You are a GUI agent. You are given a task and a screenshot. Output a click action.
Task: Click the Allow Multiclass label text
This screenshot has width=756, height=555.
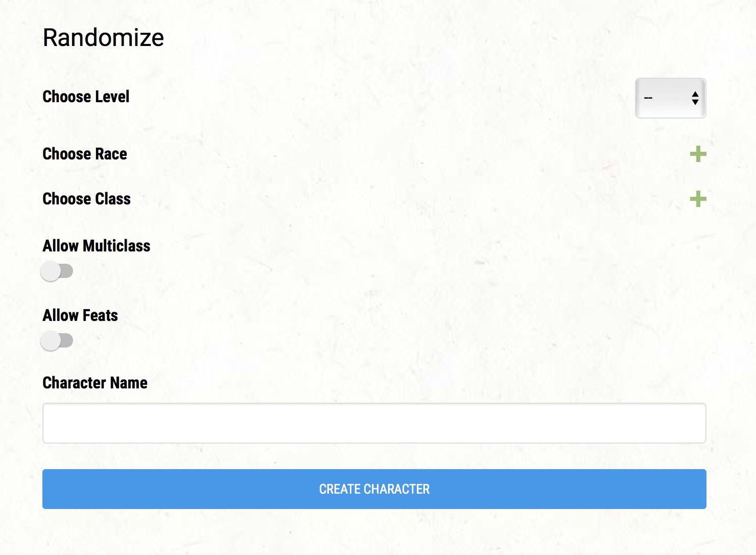coord(97,246)
